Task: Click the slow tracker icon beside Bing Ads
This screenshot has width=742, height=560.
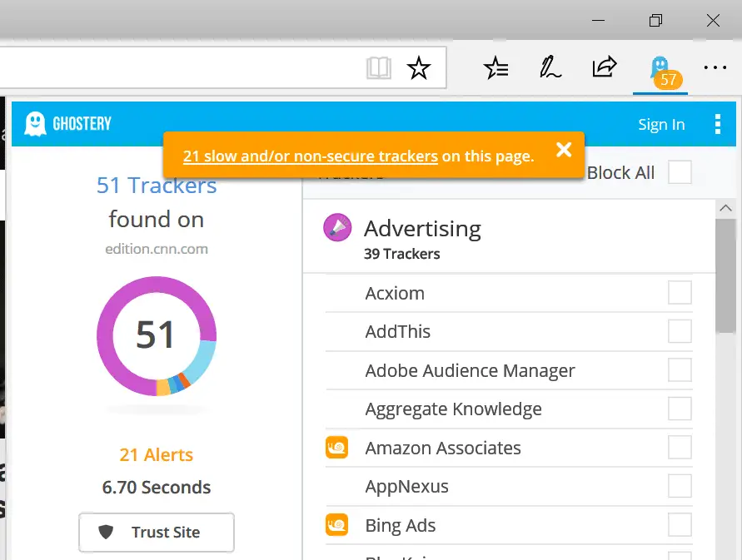Action: click(x=337, y=525)
